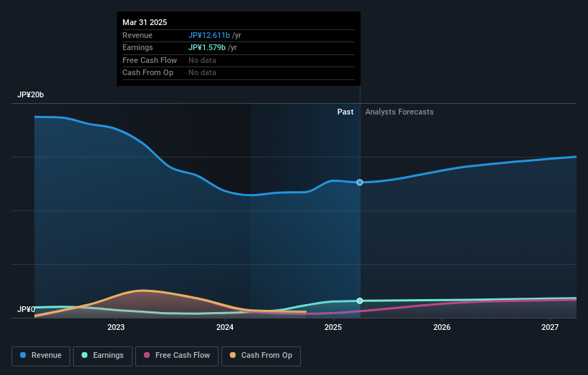Click the JP¥20b y-axis label
Image resolution: width=588 pixels, height=375 pixels.
[x=30, y=94]
